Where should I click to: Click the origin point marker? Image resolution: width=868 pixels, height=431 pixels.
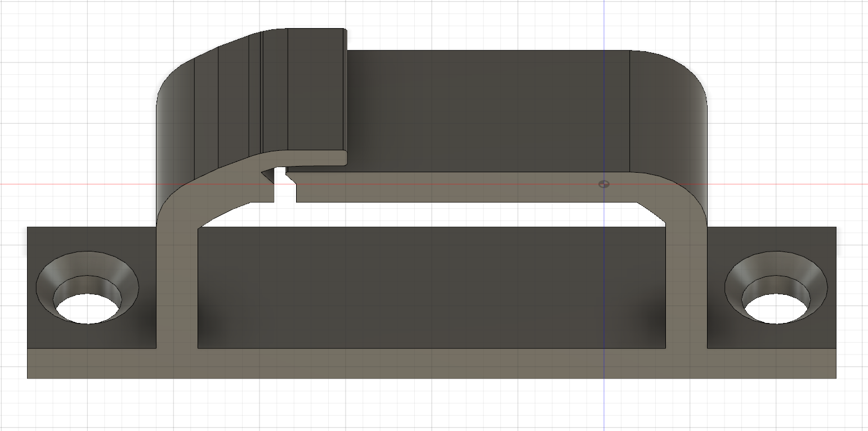(x=603, y=184)
